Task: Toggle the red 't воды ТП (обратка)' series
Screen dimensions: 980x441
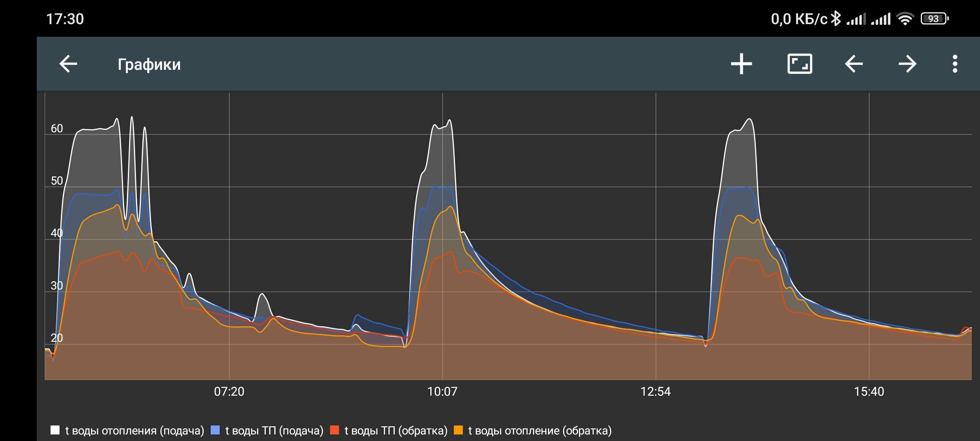Action: [x=389, y=430]
